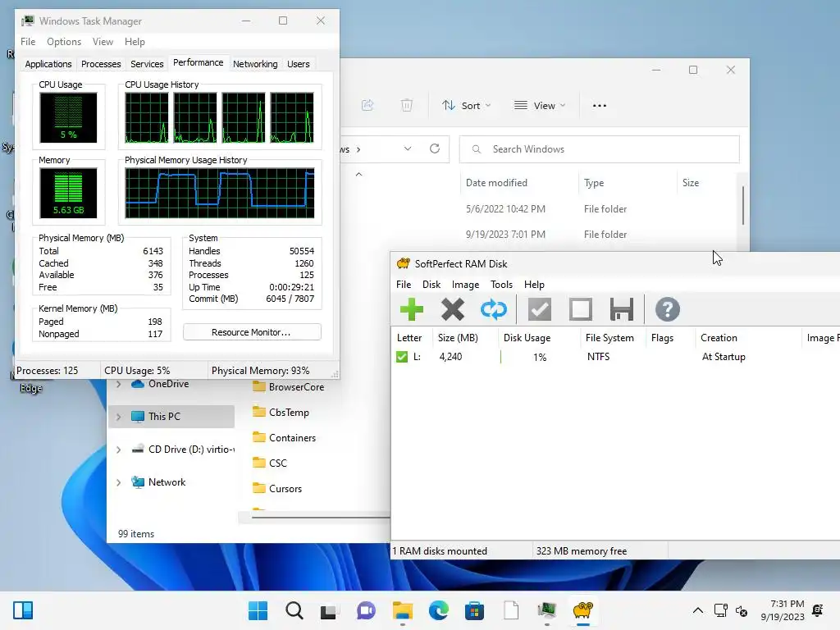This screenshot has height=630, width=840.
Task: Switch to Task Manager taskbar icon
Action: [x=547, y=610]
